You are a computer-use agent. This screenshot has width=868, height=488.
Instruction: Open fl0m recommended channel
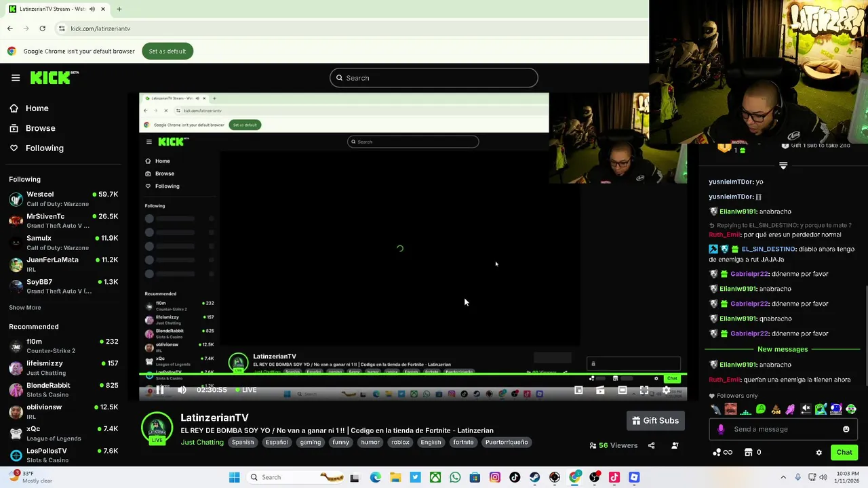tap(64, 346)
